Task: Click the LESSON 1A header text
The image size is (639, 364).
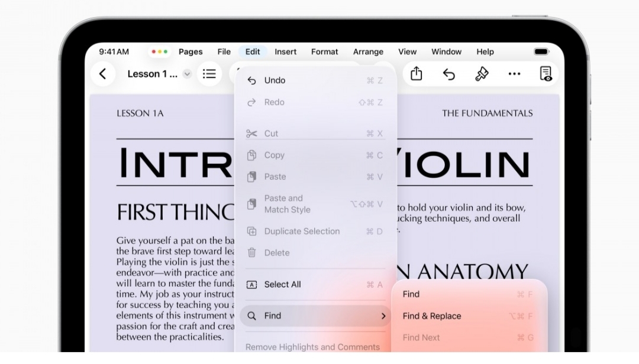Action: pos(140,113)
